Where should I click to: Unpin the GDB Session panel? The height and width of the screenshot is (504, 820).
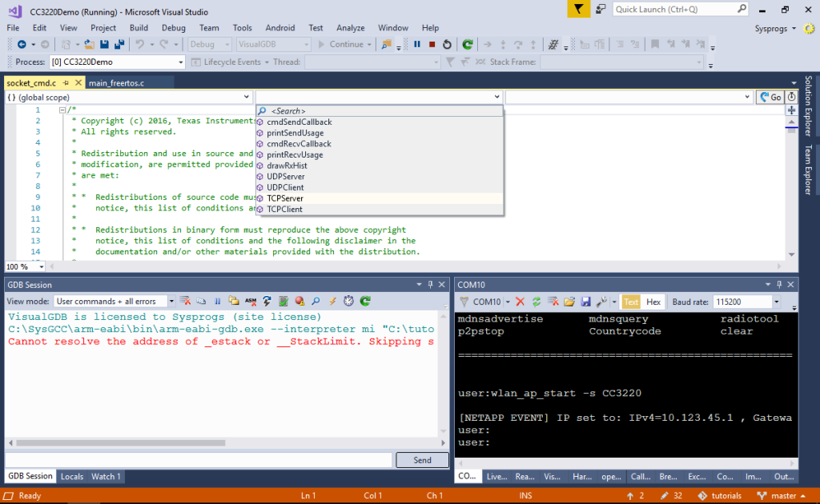432,285
